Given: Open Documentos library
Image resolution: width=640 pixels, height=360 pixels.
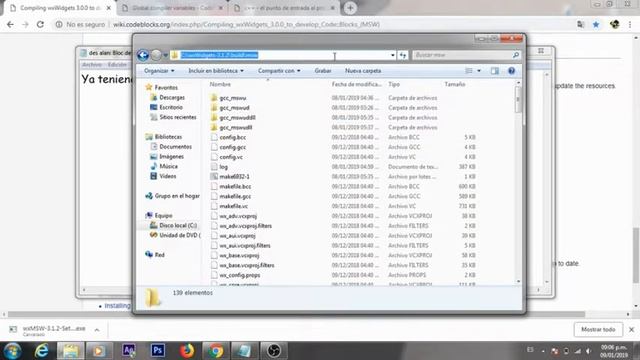Looking at the screenshot, I should pos(176,147).
